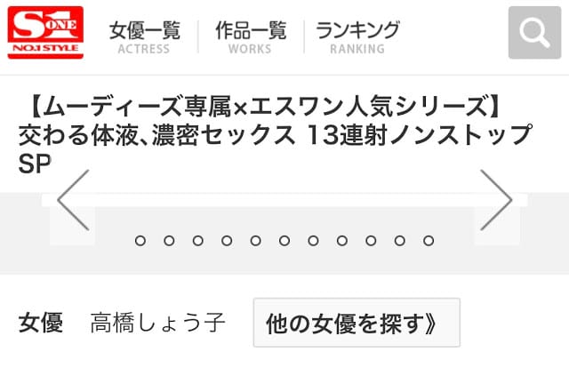Image resolution: width=569 pixels, height=392 pixels.
Task: Switch to the ninth carousel dot
Action: (371, 240)
